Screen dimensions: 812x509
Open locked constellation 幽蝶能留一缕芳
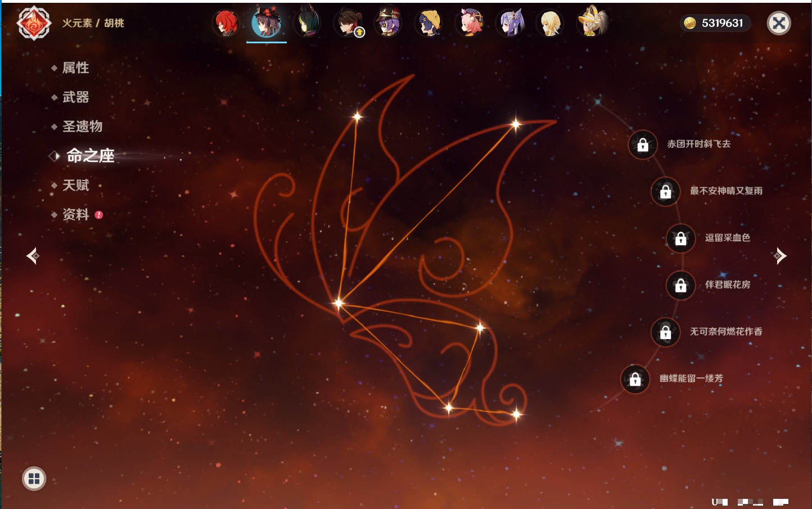(635, 379)
